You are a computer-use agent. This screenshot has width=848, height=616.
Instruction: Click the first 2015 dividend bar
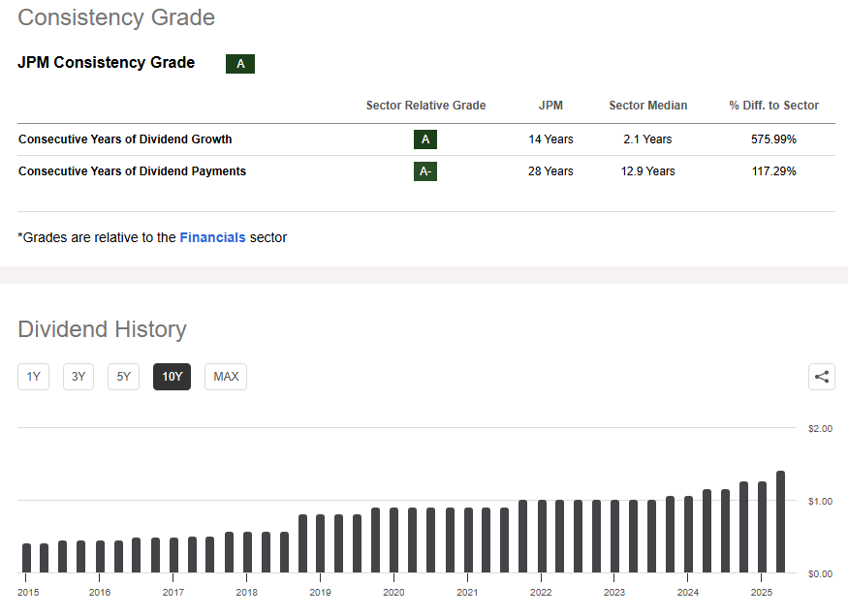pyautogui.click(x=26, y=558)
